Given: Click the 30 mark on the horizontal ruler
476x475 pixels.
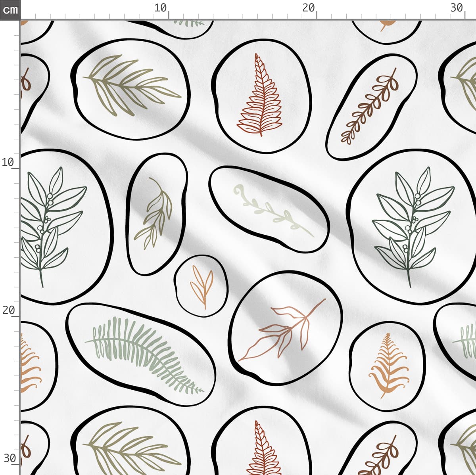Looking at the screenshot, I should click(457, 8).
